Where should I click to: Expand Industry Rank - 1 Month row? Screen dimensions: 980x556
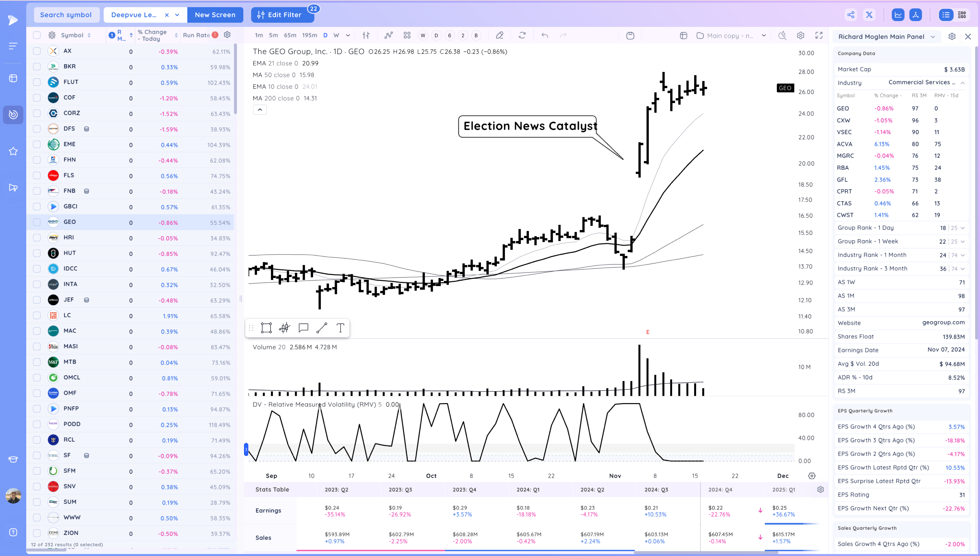(x=962, y=255)
